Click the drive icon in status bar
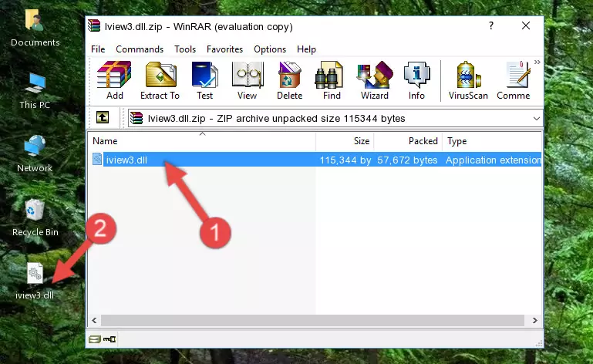 coord(94,339)
